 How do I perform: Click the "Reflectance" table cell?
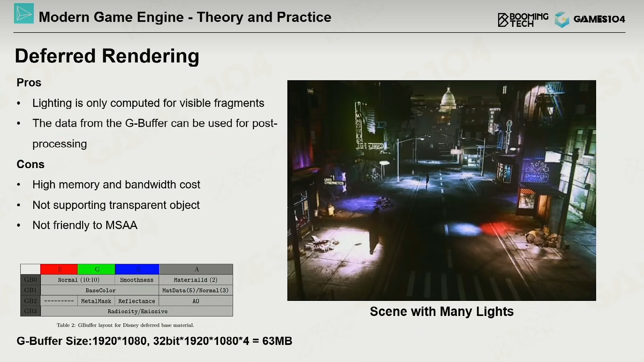(137, 301)
